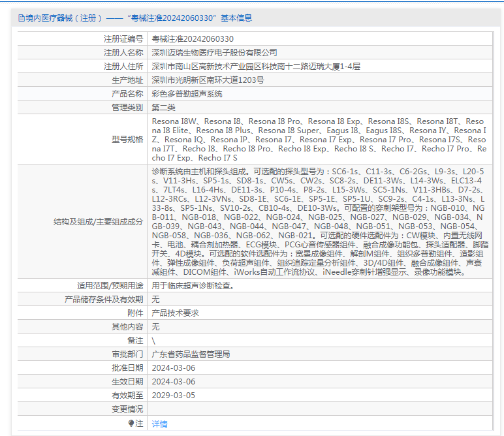Click the 其他内容 label
Screen dimensions: 504x436
[x=127, y=327]
